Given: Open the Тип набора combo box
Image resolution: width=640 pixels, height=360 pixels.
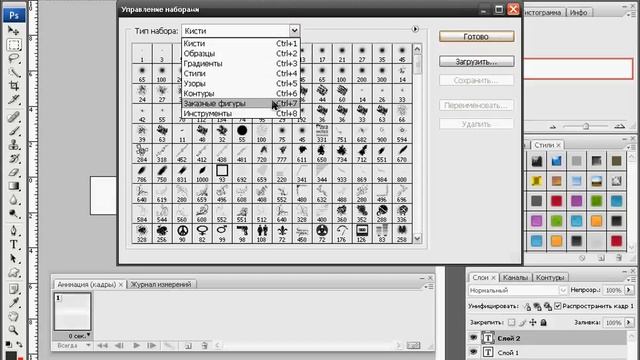Looking at the screenshot, I should point(241,31).
